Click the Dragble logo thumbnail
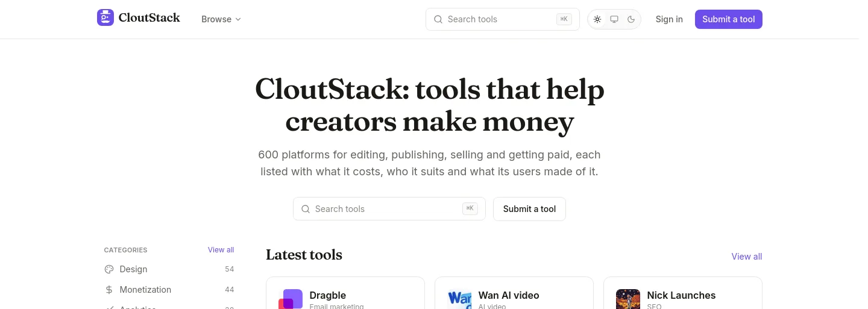868x309 pixels. [291, 299]
